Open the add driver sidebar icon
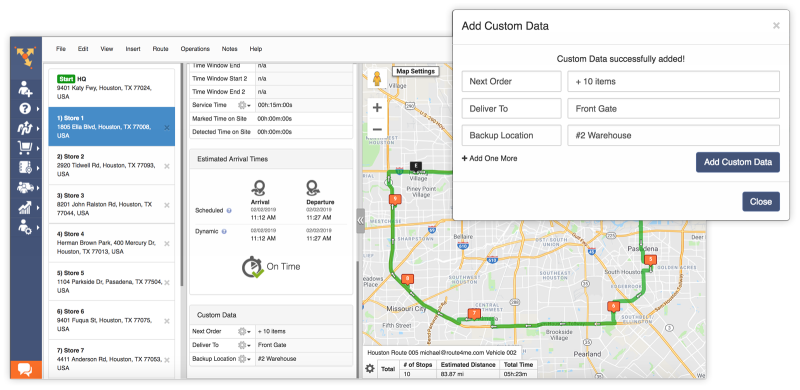800x390 pixels. (x=25, y=88)
